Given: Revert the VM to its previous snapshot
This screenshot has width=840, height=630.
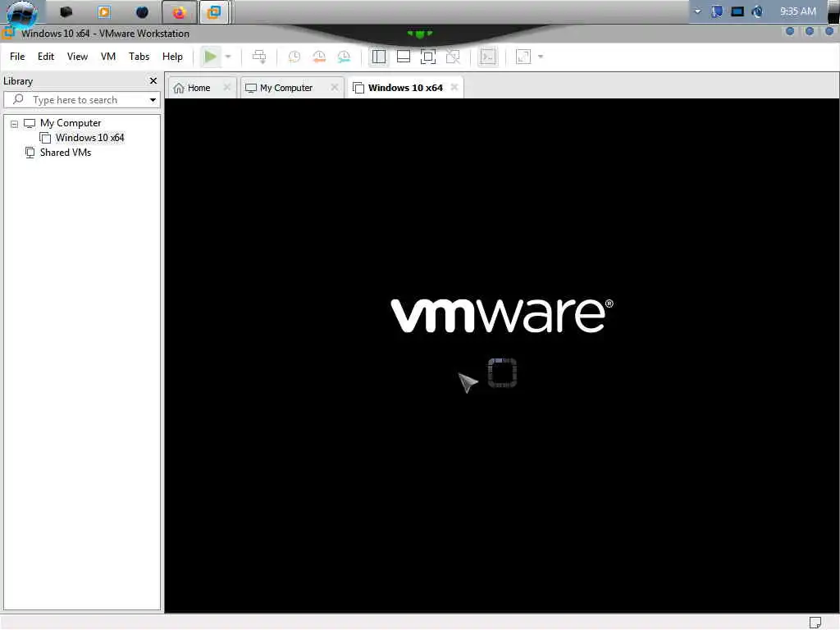Looking at the screenshot, I should click(319, 57).
